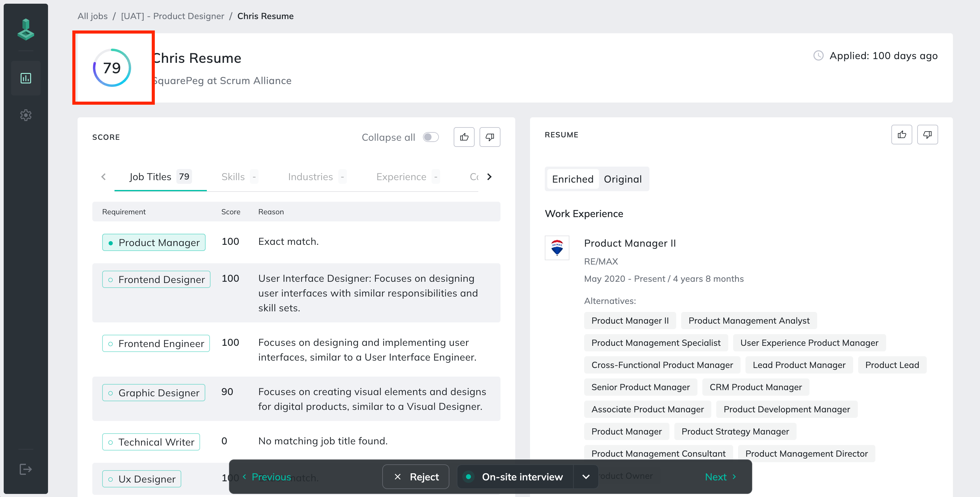Screen dimensions: 980x497
Task: Go to Previous candidate
Action: point(267,477)
